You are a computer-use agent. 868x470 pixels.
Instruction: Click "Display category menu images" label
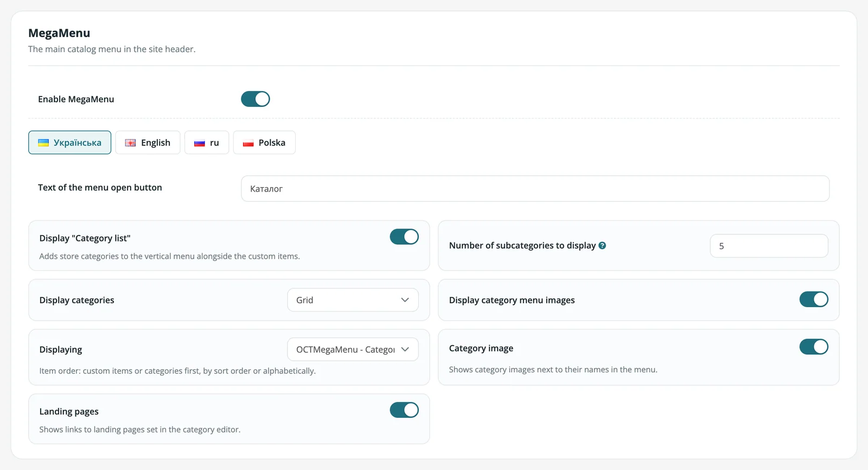(x=512, y=300)
